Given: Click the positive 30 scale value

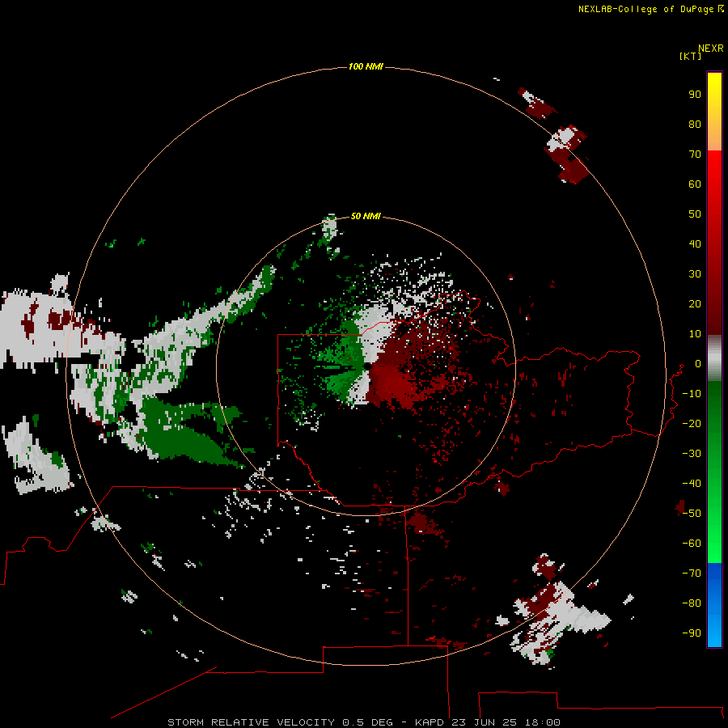Looking at the screenshot, I should tap(695, 274).
